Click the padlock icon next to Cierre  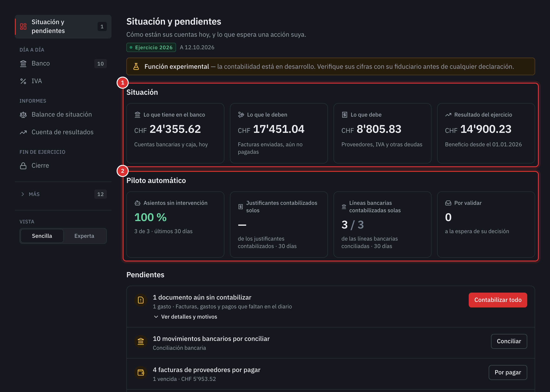click(x=23, y=166)
